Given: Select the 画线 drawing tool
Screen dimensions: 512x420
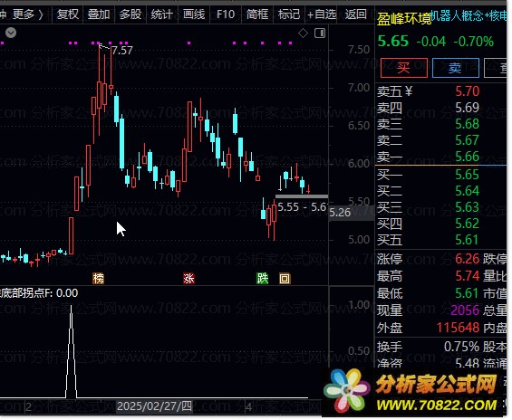Looking at the screenshot, I should [194, 14].
